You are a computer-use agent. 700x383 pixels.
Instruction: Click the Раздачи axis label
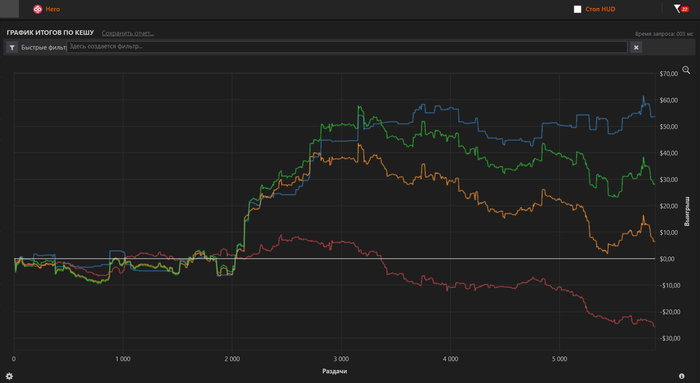coord(334,371)
